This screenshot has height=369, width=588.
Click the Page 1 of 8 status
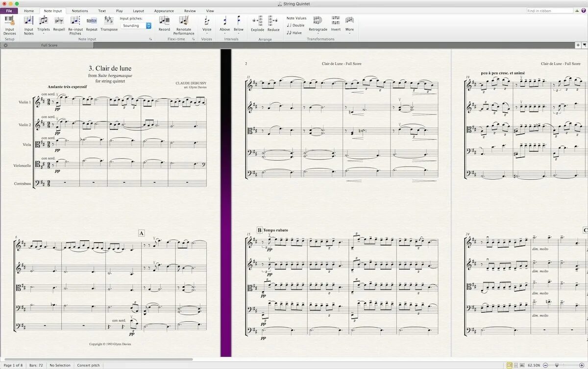coord(13,365)
